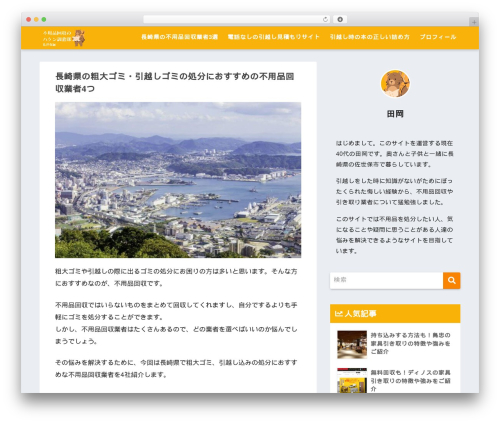Click the green maximize window button
This screenshot has height=423, width=500.
pyautogui.click(x=44, y=19)
